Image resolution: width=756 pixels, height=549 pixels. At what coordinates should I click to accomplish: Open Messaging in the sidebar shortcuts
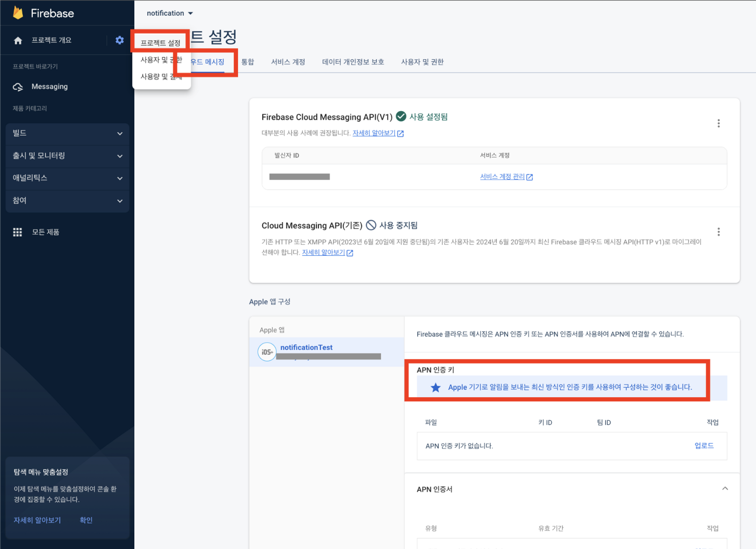click(50, 87)
